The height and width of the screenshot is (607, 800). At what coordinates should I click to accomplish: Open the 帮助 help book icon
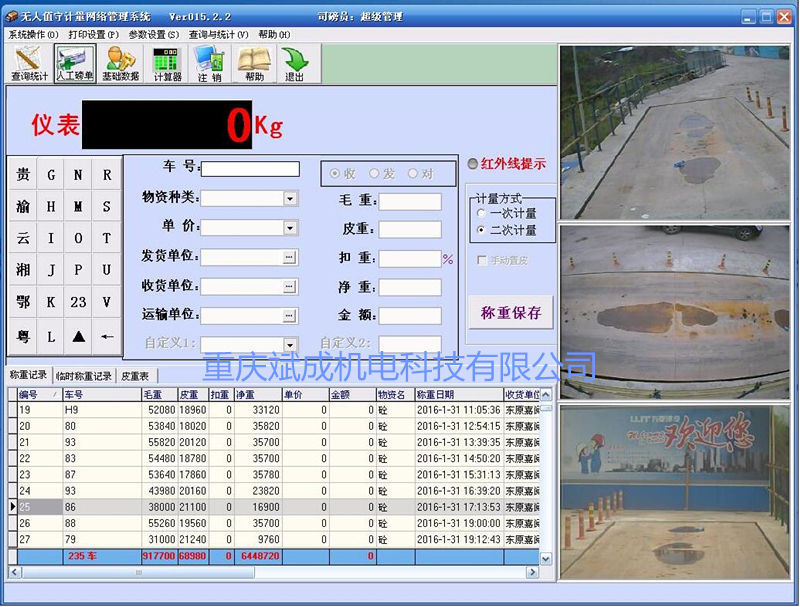(x=254, y=64)
